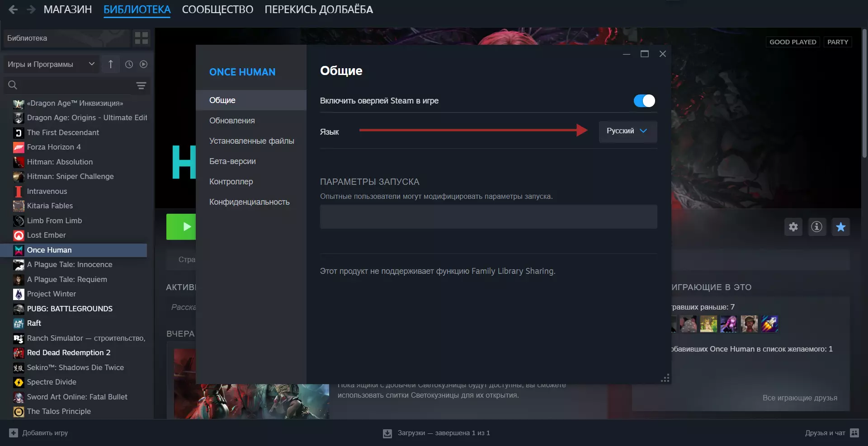Open Загрузки status link
This screenshot has width=868, height=446.
pyautogui.click(x=443, y=433)
